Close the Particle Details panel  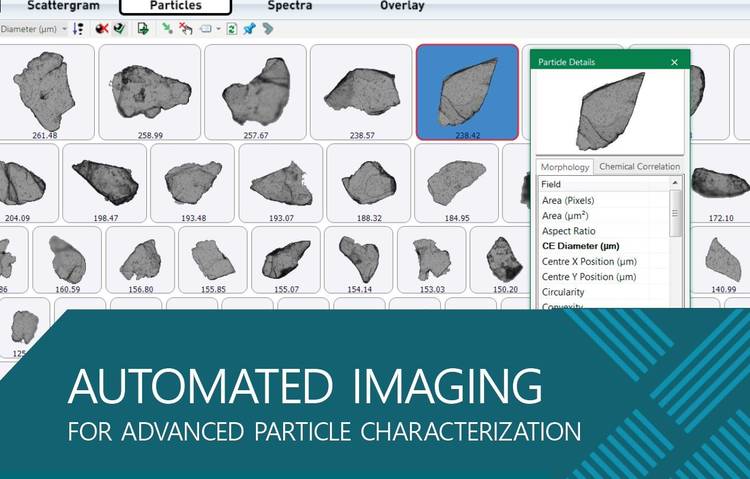(x=674, y=62)
